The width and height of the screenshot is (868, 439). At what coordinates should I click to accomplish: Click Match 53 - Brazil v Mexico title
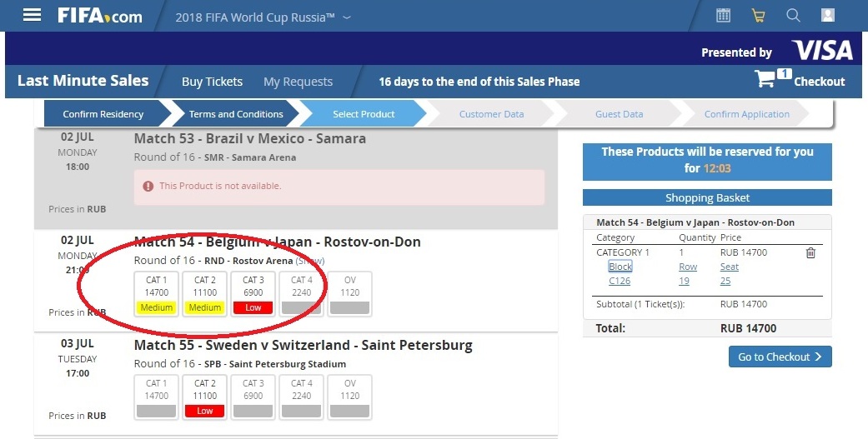(x=249, y=138)
